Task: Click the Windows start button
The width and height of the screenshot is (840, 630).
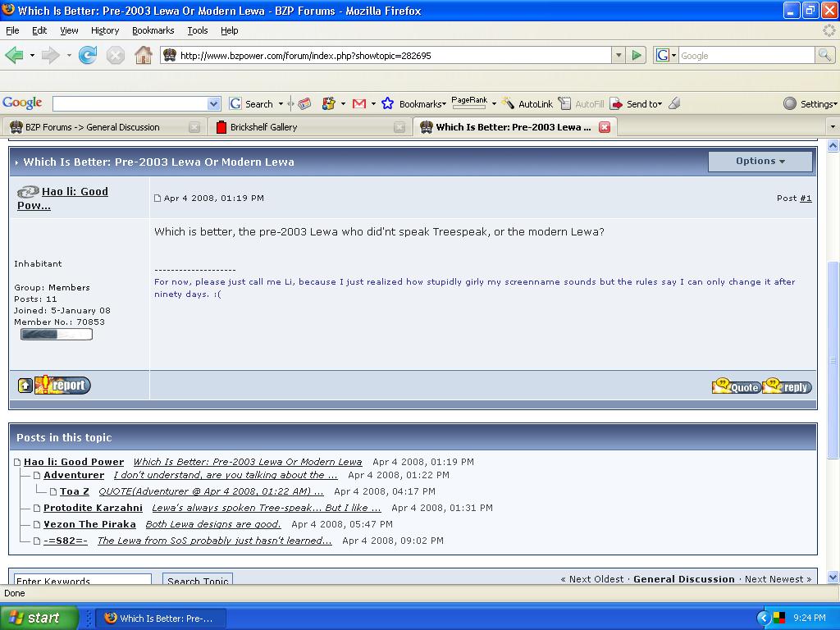Action: 39,618
